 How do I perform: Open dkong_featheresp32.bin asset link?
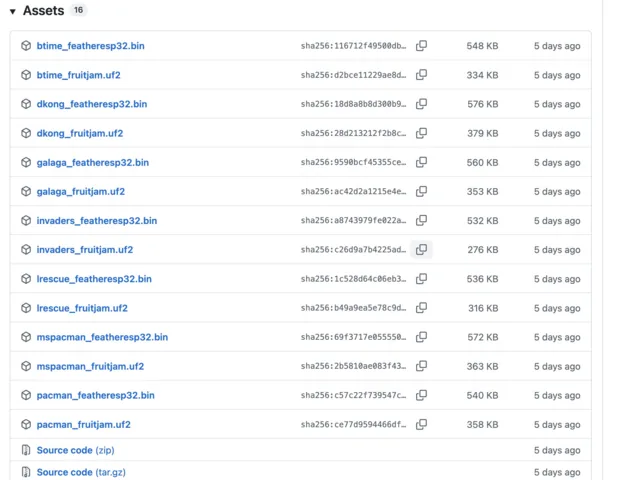click(92, 104)
